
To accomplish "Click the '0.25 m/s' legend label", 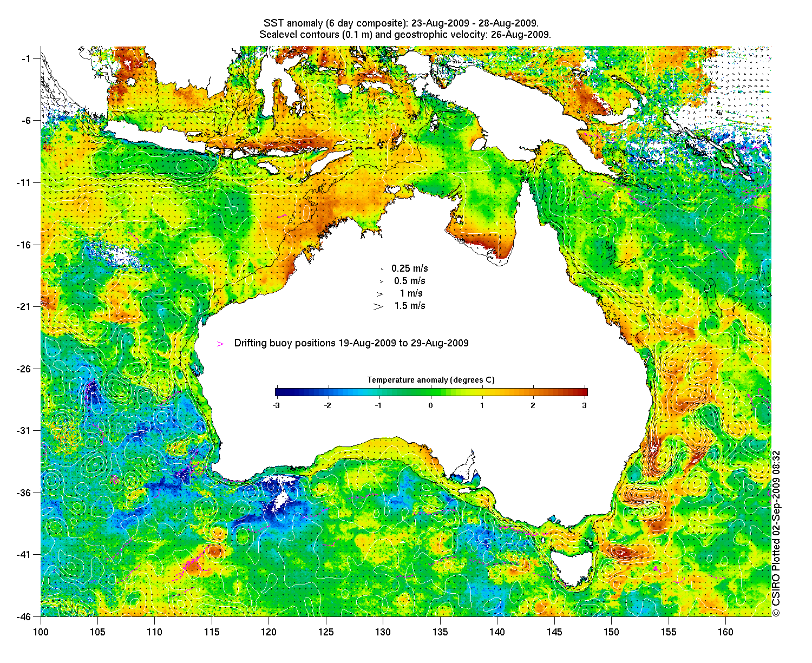I will pyautogui.click(x=410, y=268).
